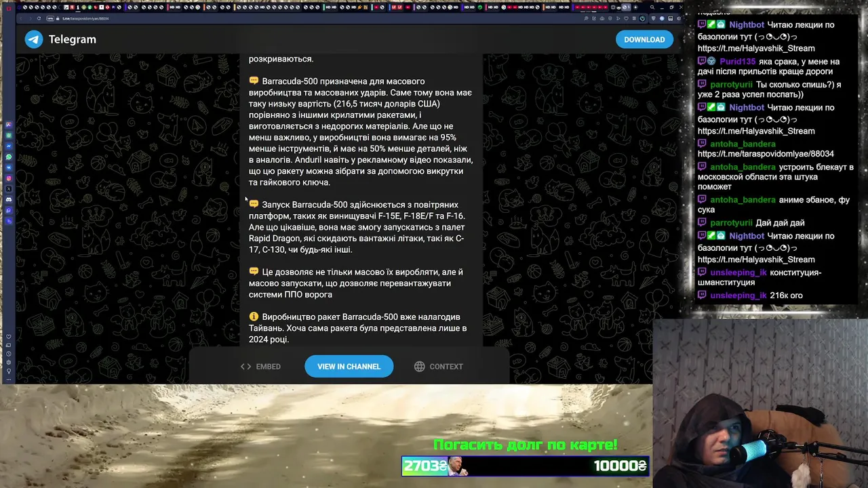Image resolution: width=868 pixels, height=488 pixels.
Task: Open WhatsApp in the browser sidebar
Action: coord(9,157)
